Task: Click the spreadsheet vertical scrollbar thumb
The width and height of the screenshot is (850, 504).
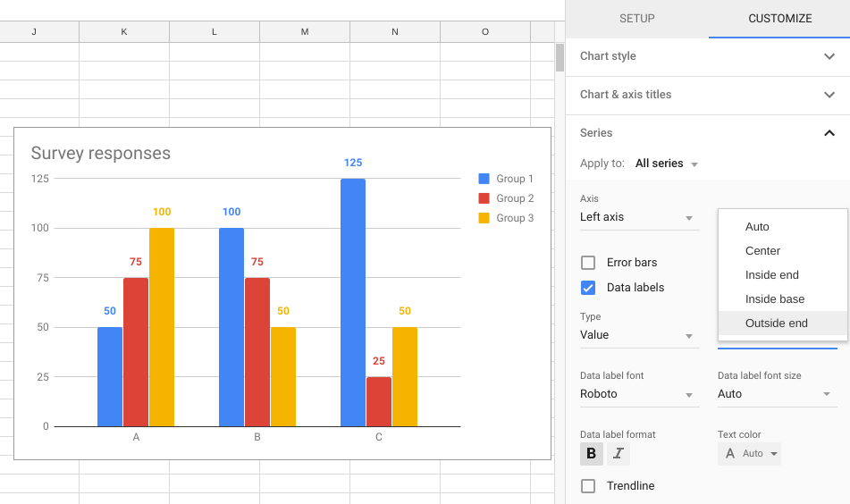Action: click(x=560, y=57)
